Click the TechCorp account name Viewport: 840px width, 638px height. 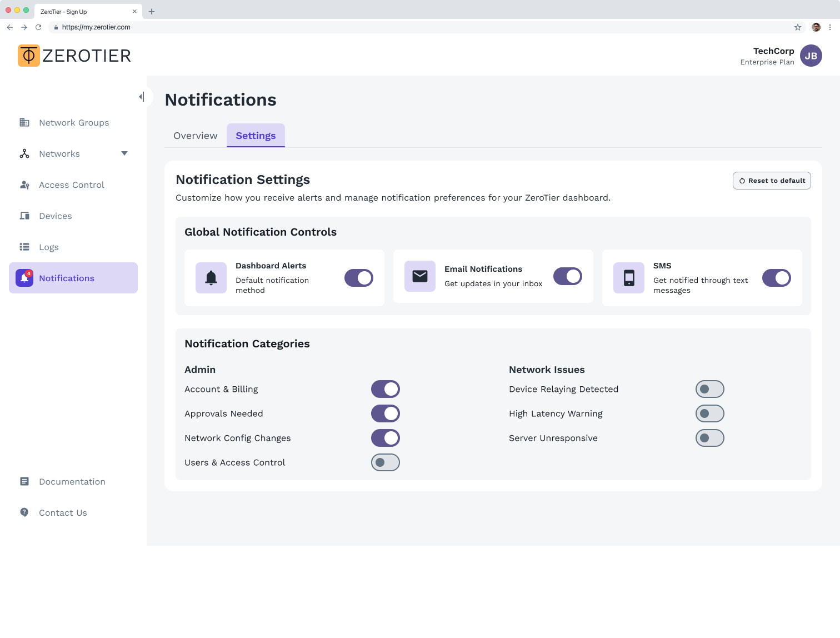773,51
